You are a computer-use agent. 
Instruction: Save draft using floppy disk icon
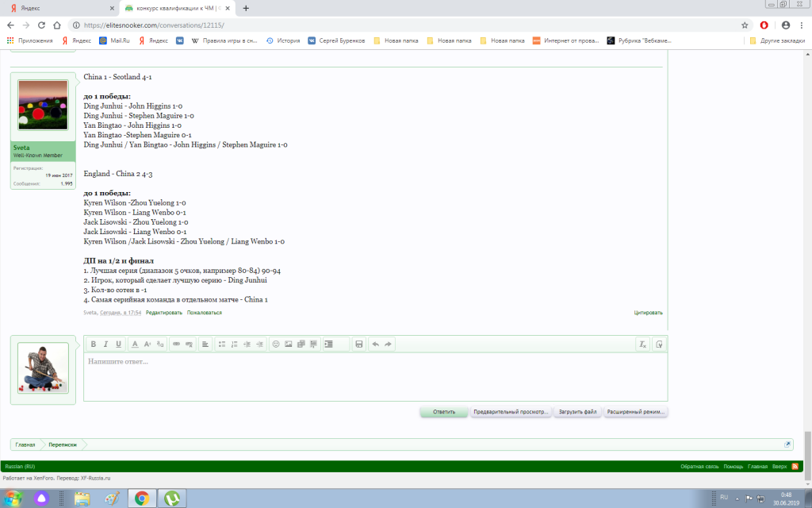(x=358, y=344)
